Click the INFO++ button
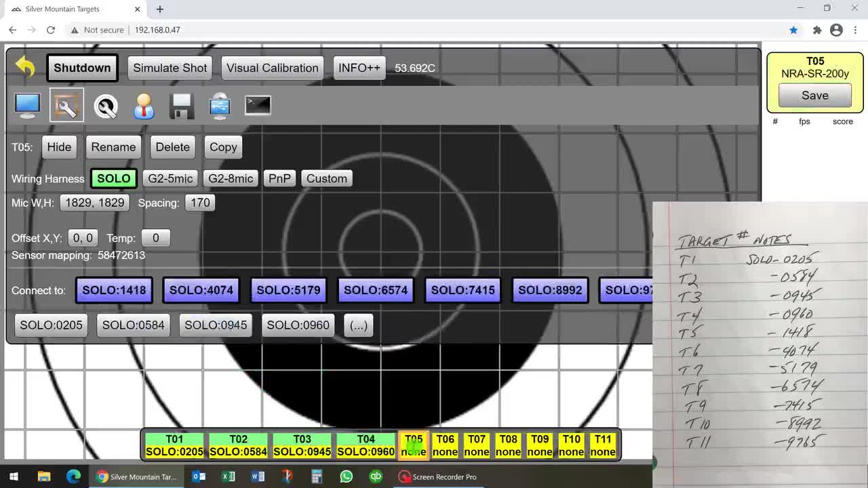Screen dimensions: 868x488 [x=359, y=68]
